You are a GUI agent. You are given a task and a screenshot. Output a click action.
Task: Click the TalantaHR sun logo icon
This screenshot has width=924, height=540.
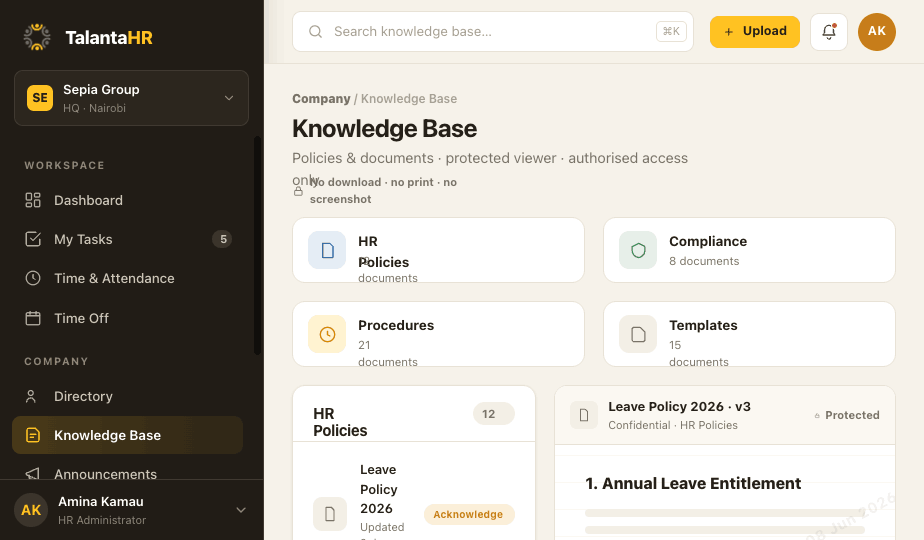tap(37, 37)
